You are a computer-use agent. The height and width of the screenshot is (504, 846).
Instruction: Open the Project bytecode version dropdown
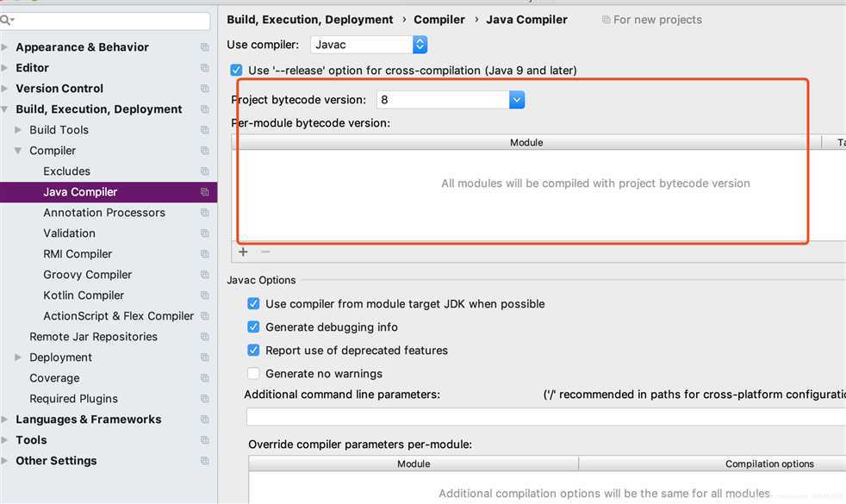451,100
